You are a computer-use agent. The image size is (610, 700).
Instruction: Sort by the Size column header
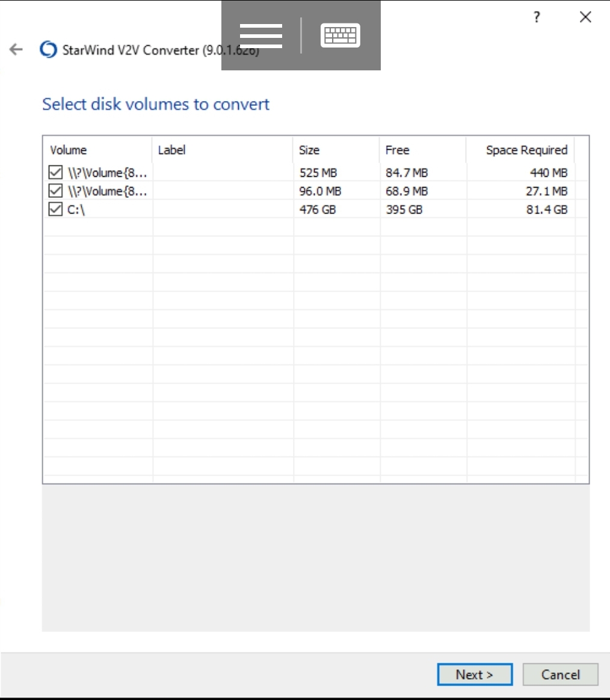(x=336, y=150)
